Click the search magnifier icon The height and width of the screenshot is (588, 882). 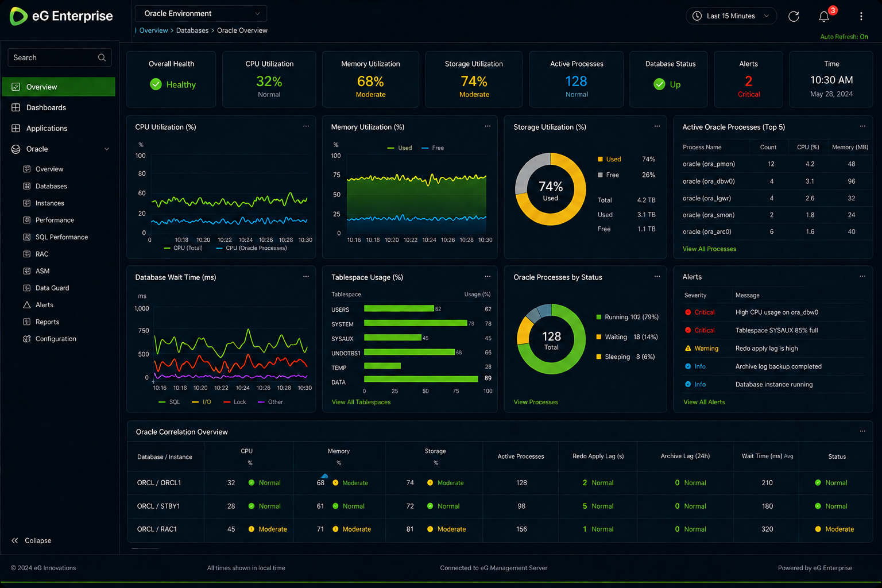(x=102, y=57)
